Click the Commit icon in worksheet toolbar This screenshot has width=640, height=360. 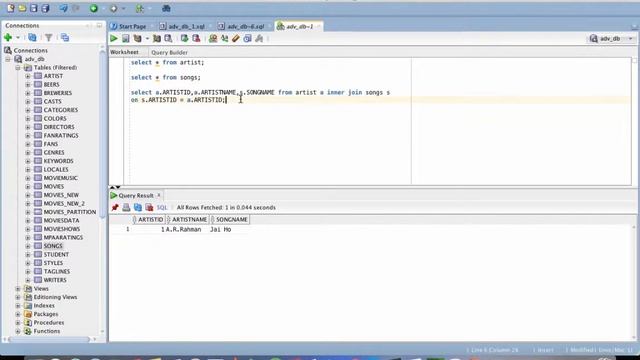(184, 38)
